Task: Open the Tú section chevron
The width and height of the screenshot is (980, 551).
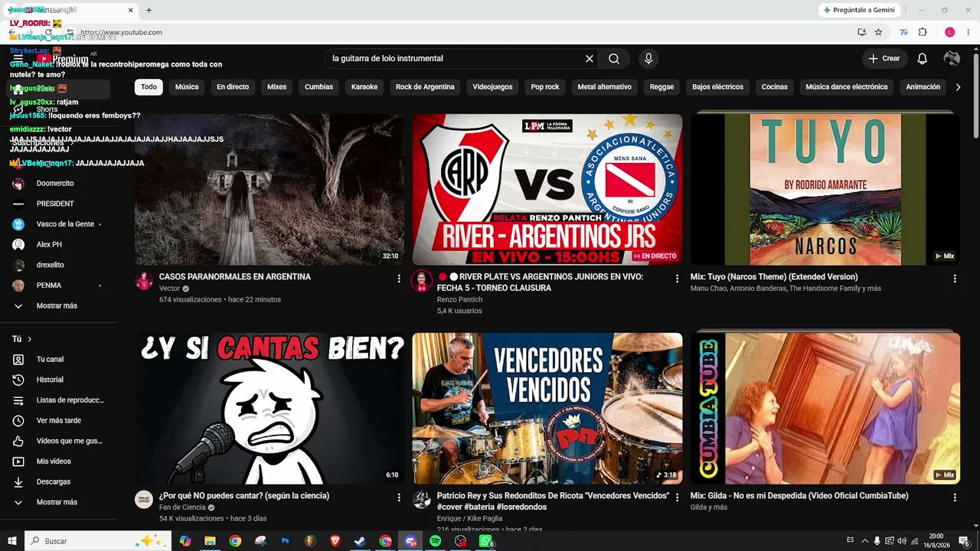Action: pos(30,339)
